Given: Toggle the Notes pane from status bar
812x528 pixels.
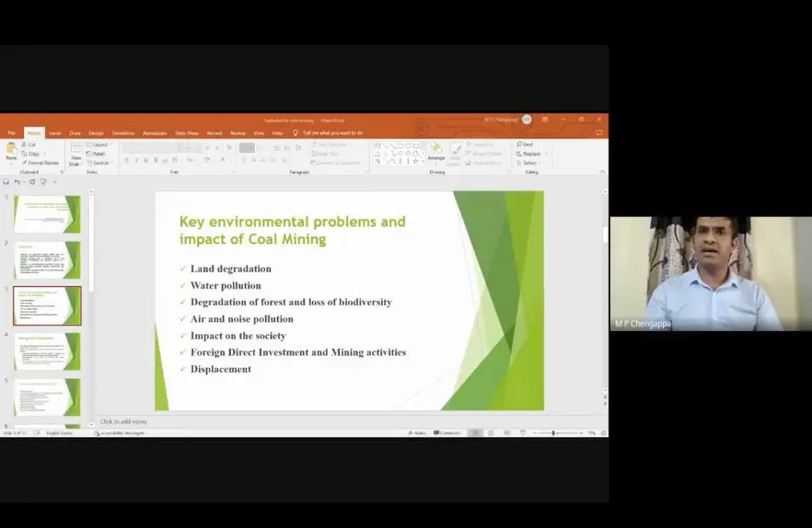Looking at the screenshot, I should point(417,432).
